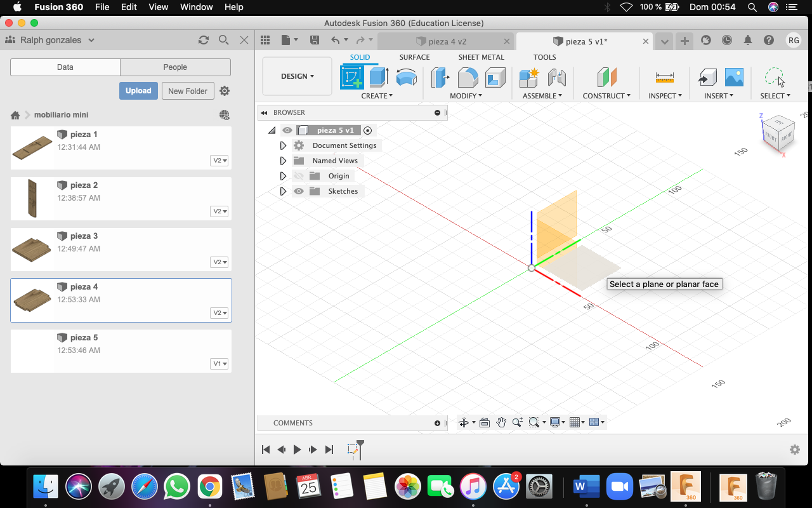
Task: Choose the Shell tool icon
Action: pyautogui.click(x=495, y=77)
